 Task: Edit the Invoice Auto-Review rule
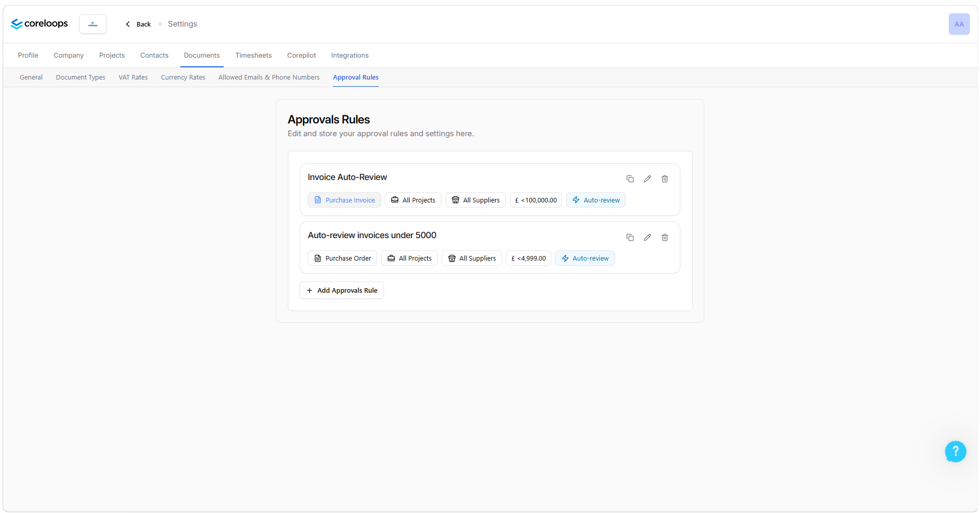pyautogui.click(x=647, y=179)
